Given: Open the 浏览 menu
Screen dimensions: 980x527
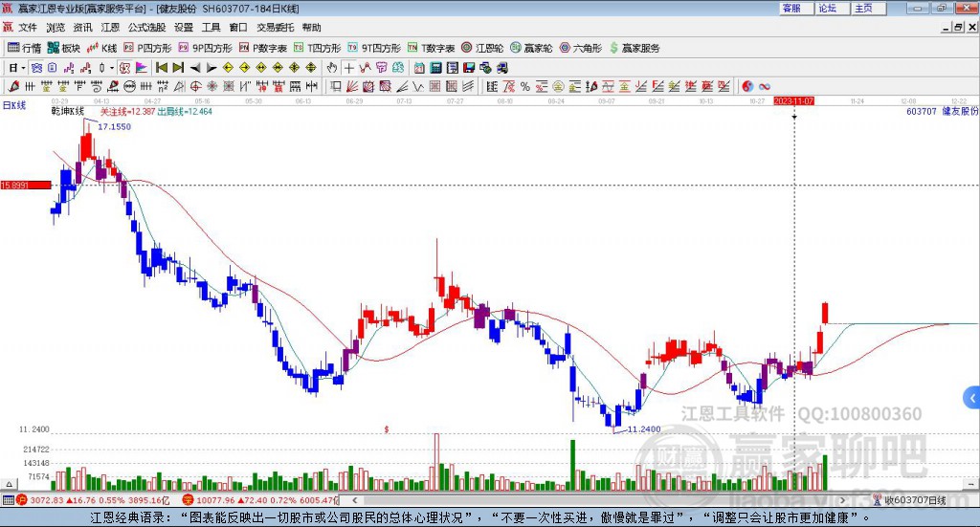Looking at the screenshot, I should click(x=55, y=27).
